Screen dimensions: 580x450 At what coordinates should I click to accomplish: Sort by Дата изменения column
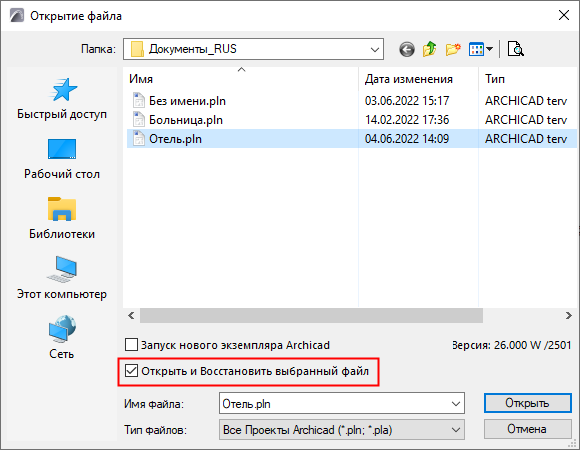pos(408,79)
